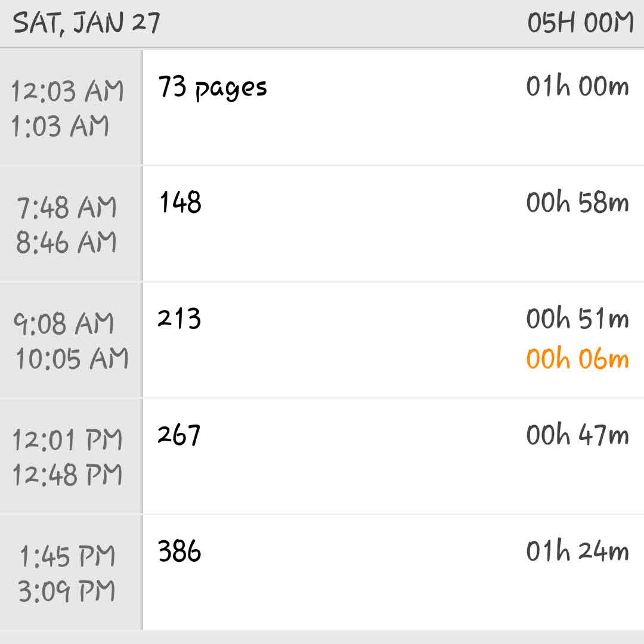This screenshot has height=644, width=644.
Task: Select the 7:48 AM start time
Action: [67, 208]
